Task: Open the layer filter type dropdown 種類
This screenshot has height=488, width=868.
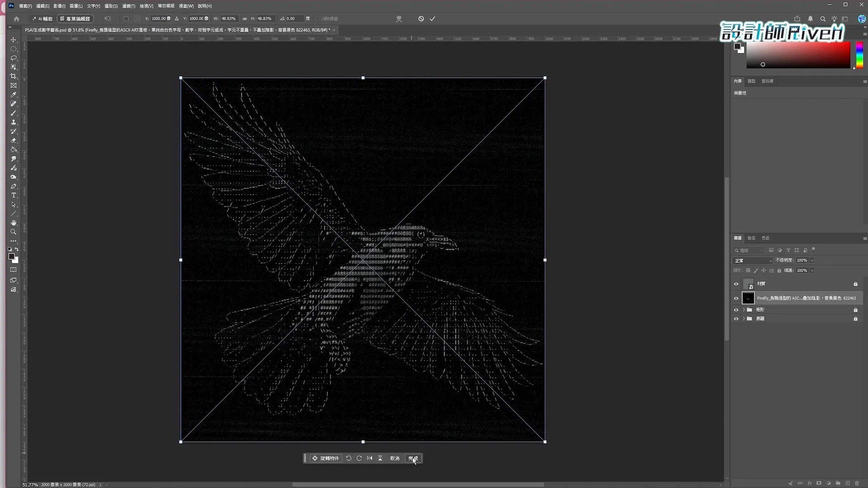Action: 749,250
